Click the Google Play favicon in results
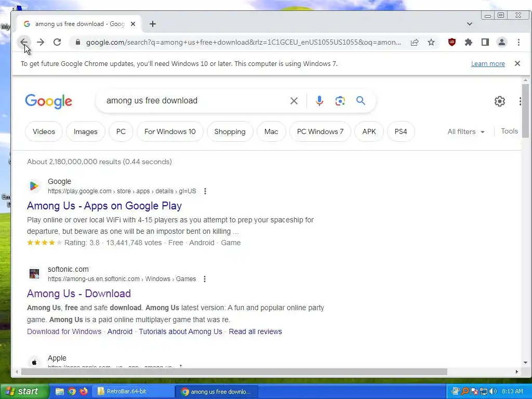The image size is (532, 399). point(34,186)
